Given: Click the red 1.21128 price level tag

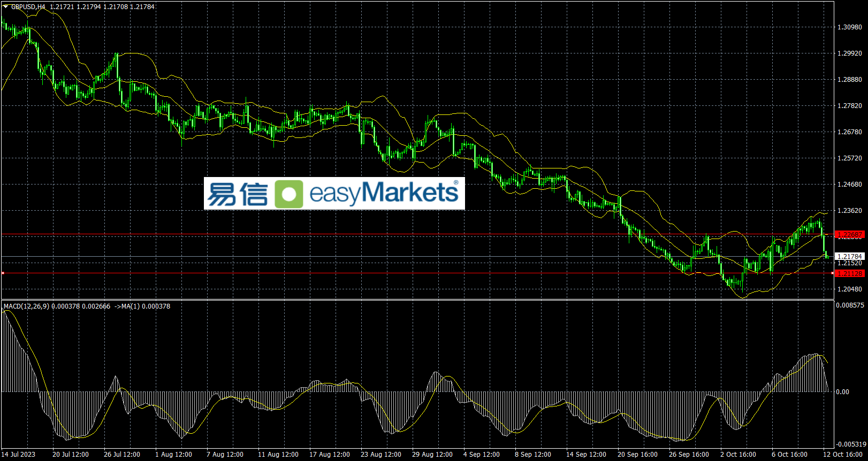Looking at the screenshot, I should pyautogui.click(x=850, y=273).
